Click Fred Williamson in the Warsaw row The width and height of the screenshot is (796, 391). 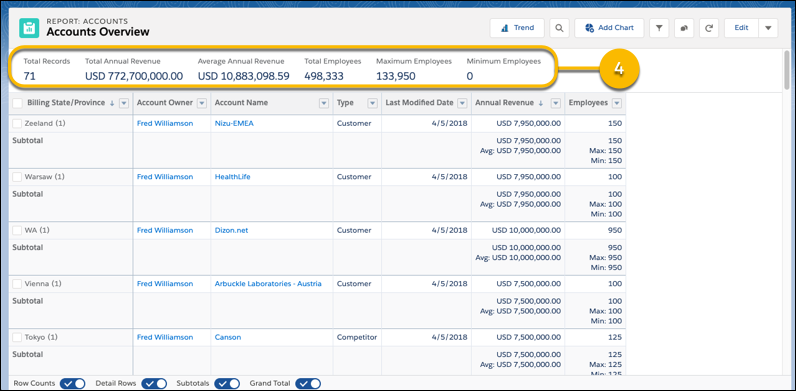(x=165, y=177)
